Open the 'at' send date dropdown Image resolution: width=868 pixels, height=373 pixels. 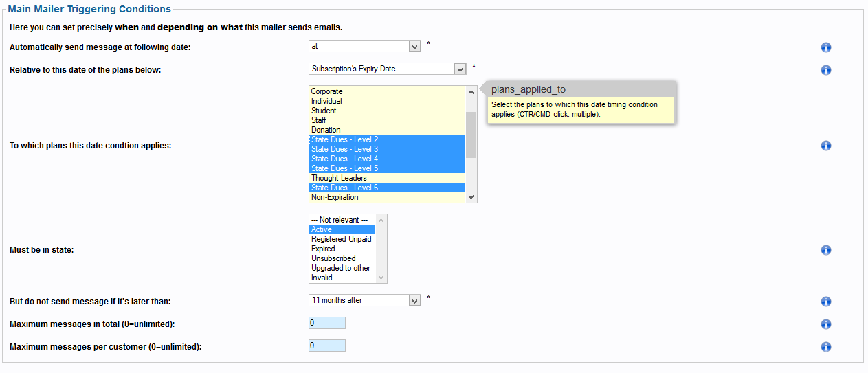coord(364,46)
